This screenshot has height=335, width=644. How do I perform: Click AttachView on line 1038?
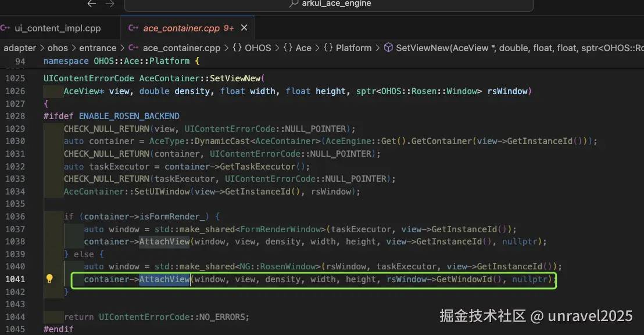(164, 242)
